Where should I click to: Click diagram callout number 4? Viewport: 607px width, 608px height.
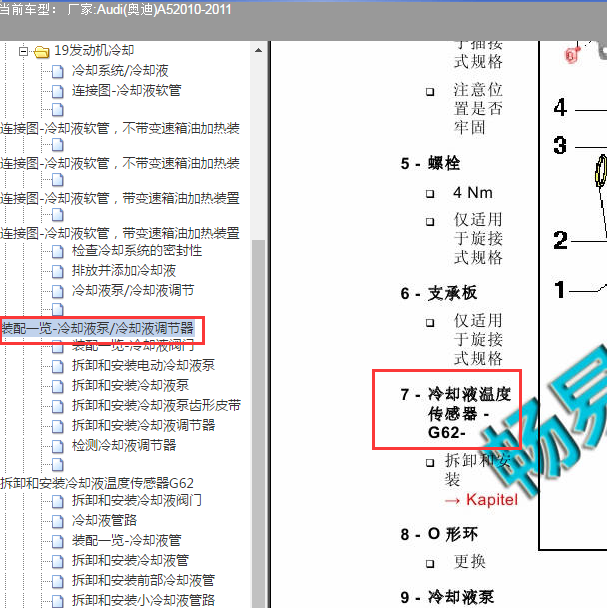pos(560,107)
